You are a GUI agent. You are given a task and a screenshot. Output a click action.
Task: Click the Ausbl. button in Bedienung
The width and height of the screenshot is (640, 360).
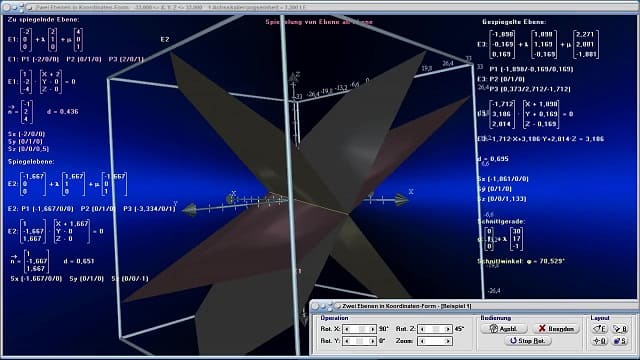click(504, 329)
